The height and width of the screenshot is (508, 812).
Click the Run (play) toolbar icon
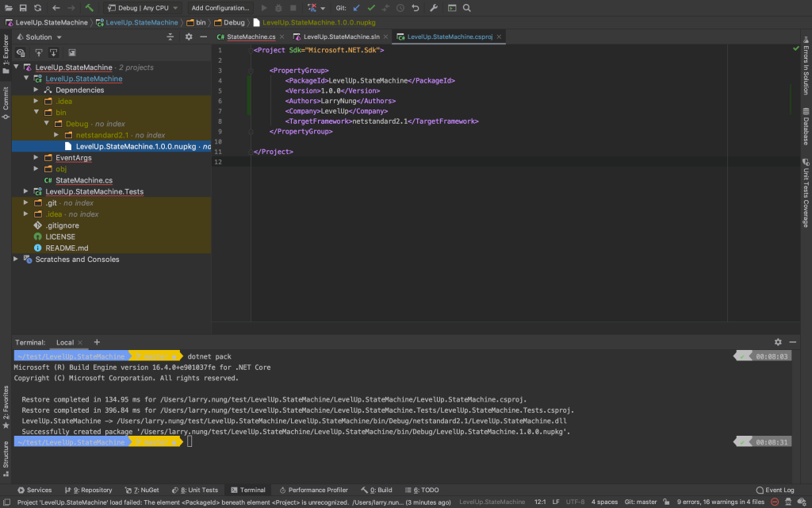point(264,8)
